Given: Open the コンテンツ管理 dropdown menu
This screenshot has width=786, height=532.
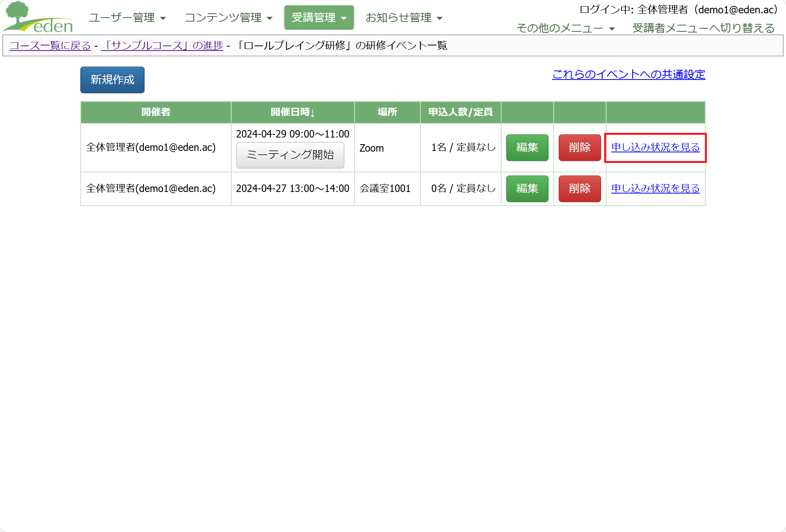Looking at the screenshot, I should 228,18.
